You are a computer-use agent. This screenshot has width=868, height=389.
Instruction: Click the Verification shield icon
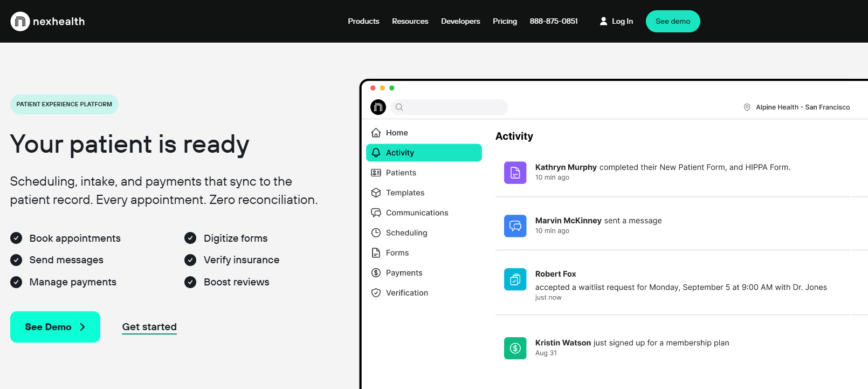tap(376, 292)
